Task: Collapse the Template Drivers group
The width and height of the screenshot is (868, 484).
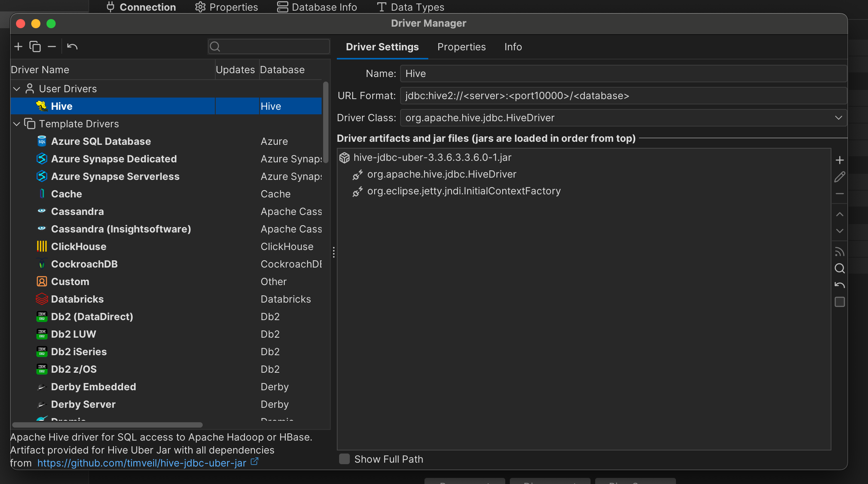Action: pos(16,123)
